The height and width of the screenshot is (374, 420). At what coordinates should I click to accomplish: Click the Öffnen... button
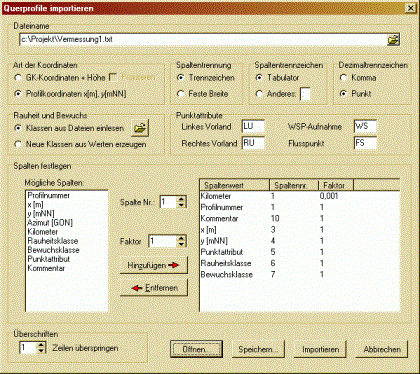(x=196, y=349)
